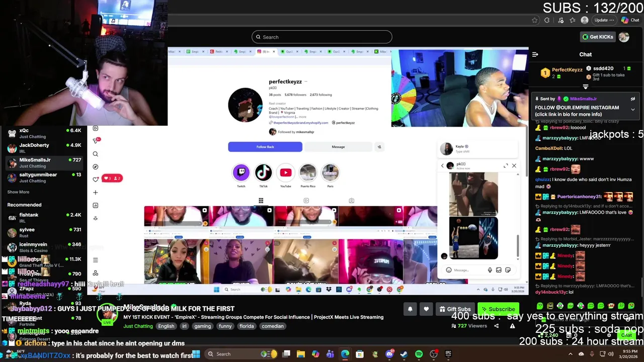Click the Follow Back button

265,147
